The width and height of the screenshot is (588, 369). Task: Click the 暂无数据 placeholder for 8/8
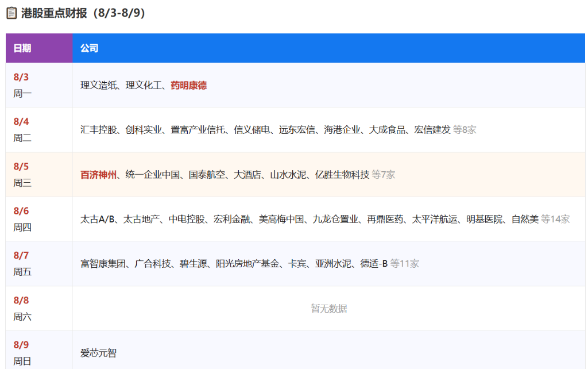(x=329, y=309)
